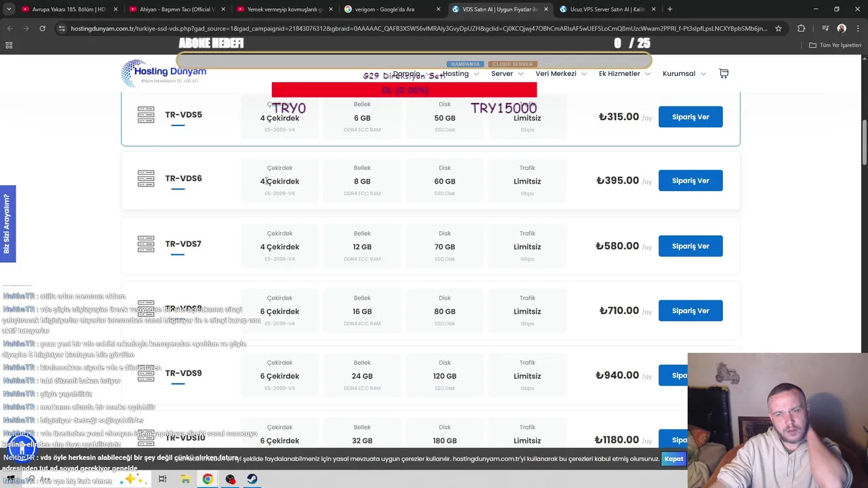This screenshot has height=488, width=868.
Task: Click the ₺315.00 price
Action: [x=618, y=117]
